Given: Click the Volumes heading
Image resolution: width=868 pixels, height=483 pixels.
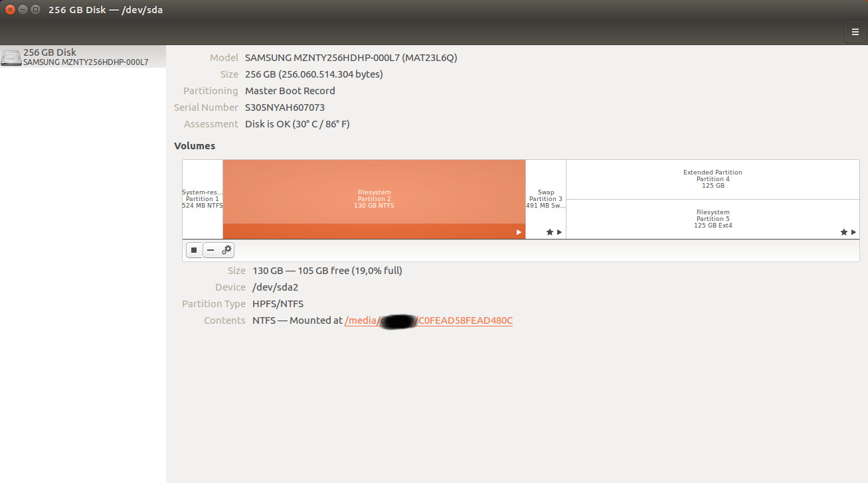Looking at the screenshot, I should point(195,146).
